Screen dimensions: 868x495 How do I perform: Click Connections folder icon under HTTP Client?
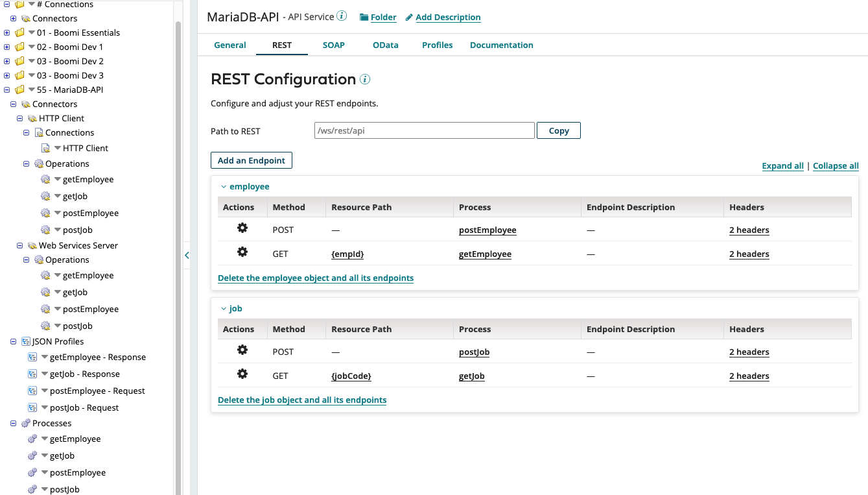39,132
